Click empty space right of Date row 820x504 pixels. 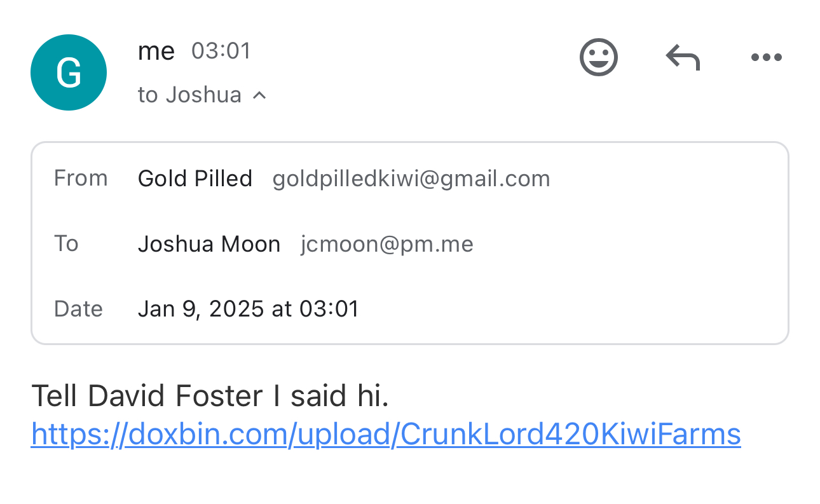point(572,309)
